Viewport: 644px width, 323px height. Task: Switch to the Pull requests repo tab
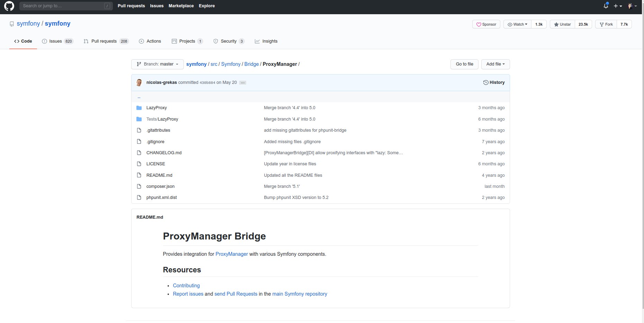106,41
